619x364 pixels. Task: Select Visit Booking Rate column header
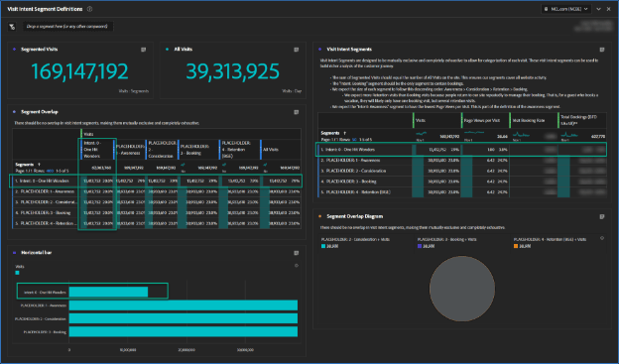click(534, 120)
